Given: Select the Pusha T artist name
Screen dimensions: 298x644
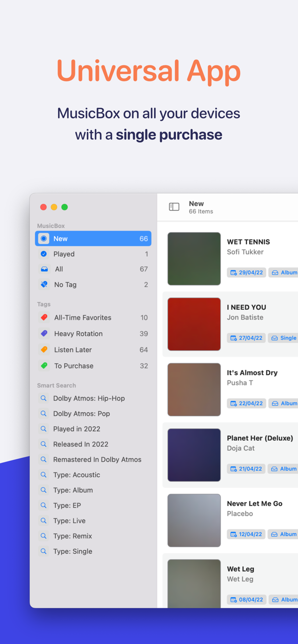Looking at the screenshot, I should coord(240,383).
